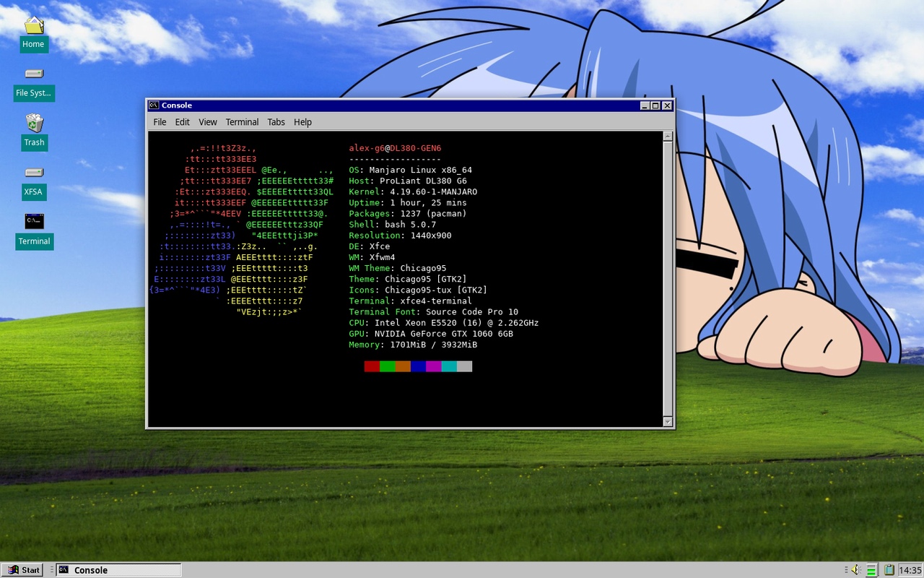This screenshot has width=924, height=578.
Task: Click the 'CPU: Intel Xeon E5520' line
Action: tap(443, 322)
